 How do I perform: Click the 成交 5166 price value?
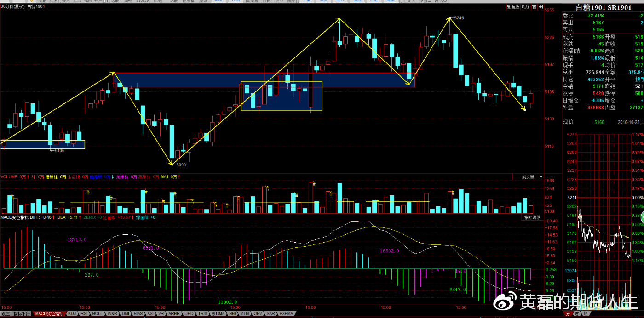pyautogui.click(x=598, y=37)
